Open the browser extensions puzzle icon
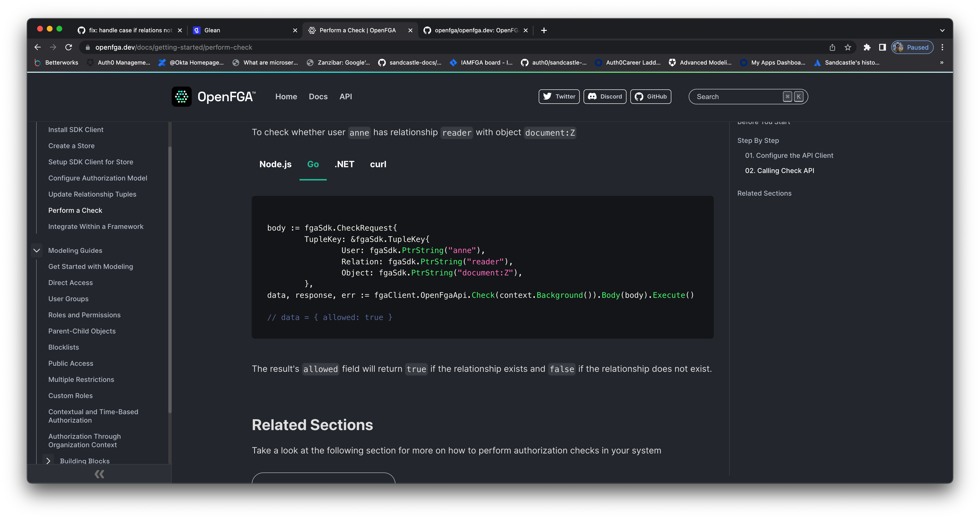Screen dimensions: 980x519 [867, 47]
